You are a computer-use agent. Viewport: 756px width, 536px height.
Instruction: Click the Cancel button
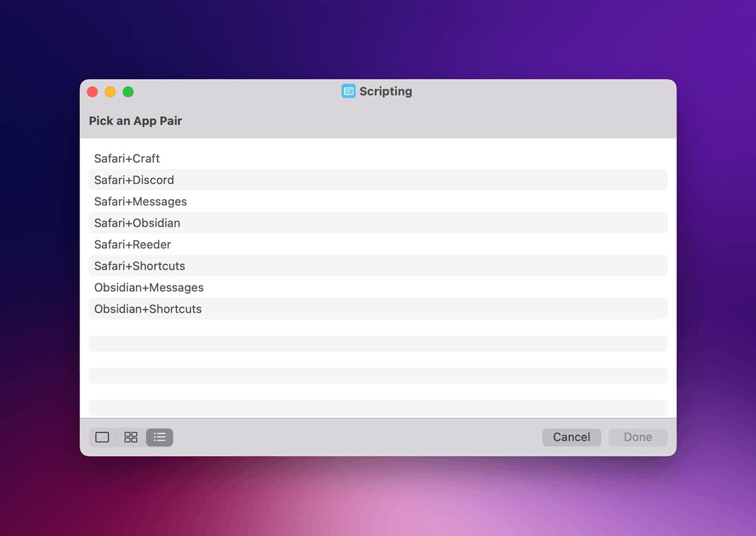tap(571, 437)
